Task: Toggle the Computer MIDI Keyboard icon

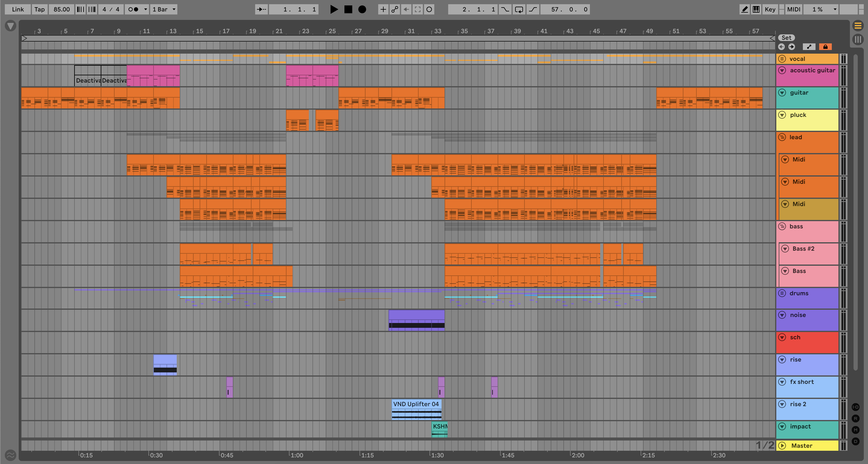Action: click(x=756, y=9)
